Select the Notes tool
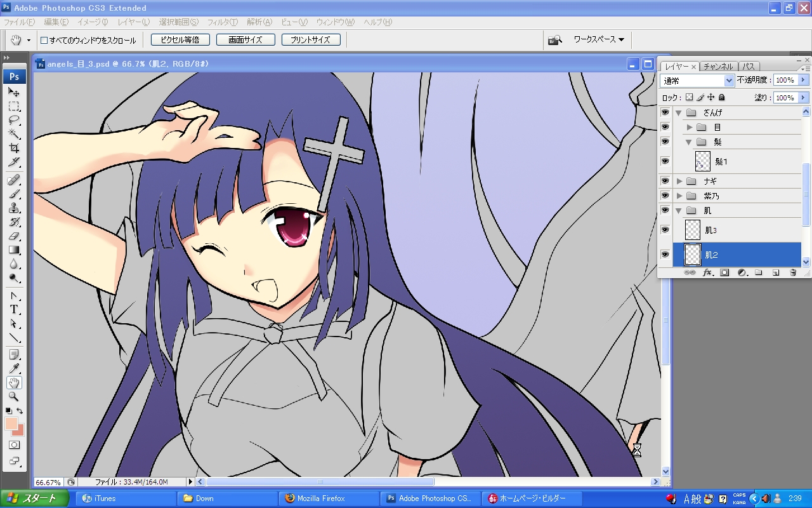The width and height of the screenshot is (812, 508). coord(14,354)
